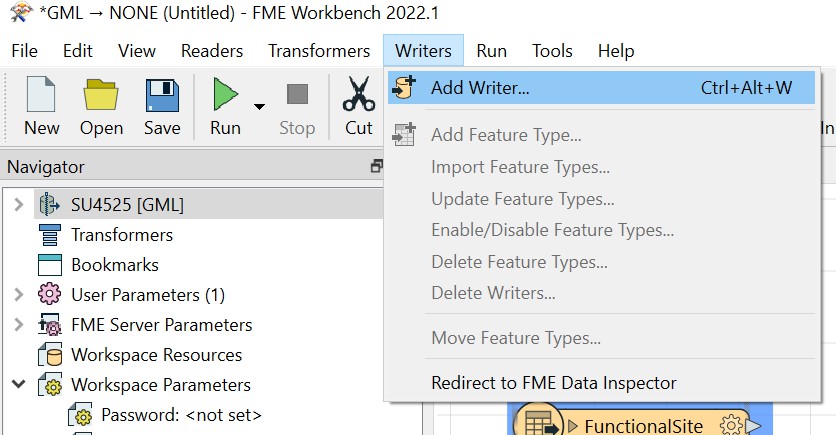Open the Run button dropdown arrow
The width and height of the screenshot is (836, 435).
click(259, 107)
